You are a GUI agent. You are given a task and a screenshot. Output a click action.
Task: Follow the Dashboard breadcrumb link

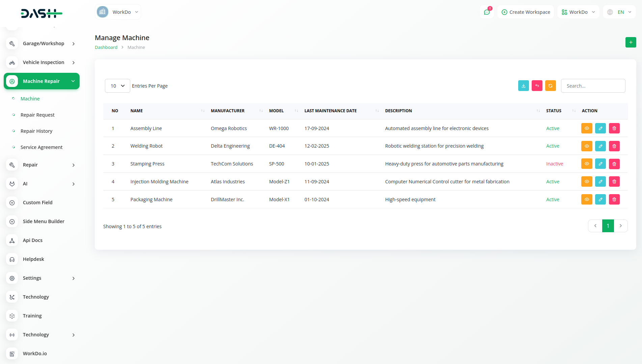coord(106,48)
